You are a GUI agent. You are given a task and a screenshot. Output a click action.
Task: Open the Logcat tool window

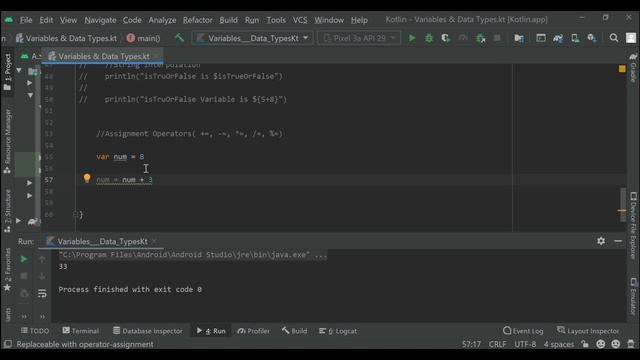(338, 331)
